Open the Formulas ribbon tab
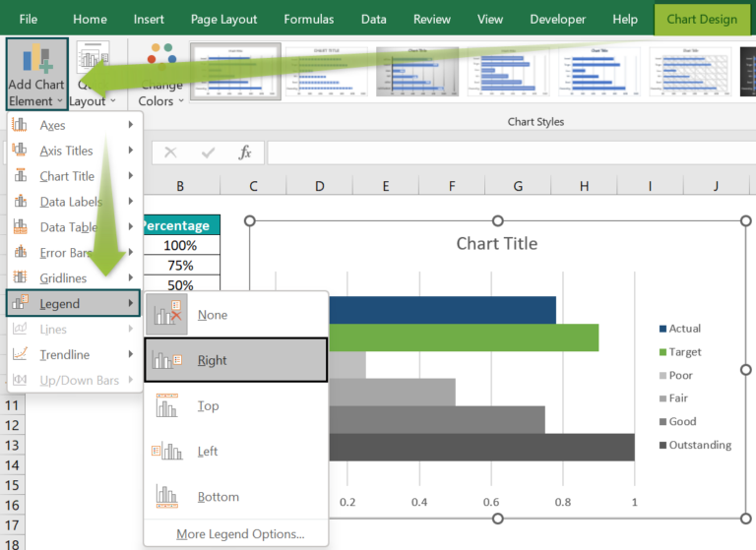The image size is (756, 550). point(308,19)
